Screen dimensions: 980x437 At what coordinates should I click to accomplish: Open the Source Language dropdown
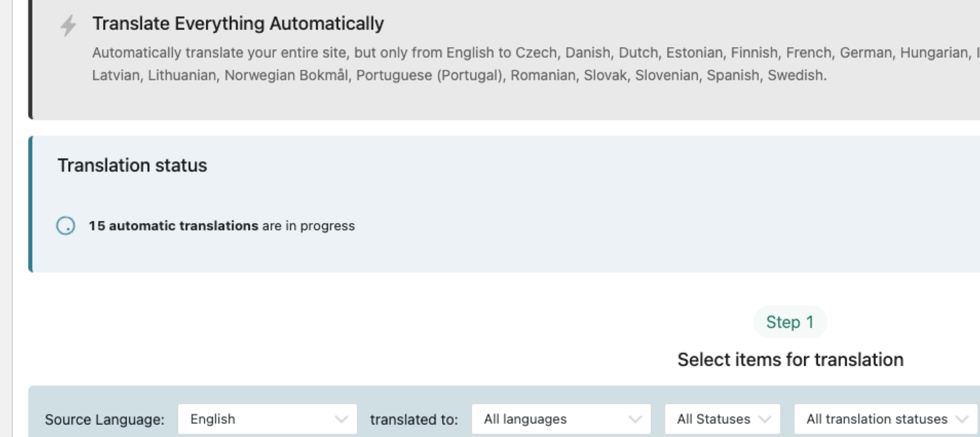pos(267,420)
